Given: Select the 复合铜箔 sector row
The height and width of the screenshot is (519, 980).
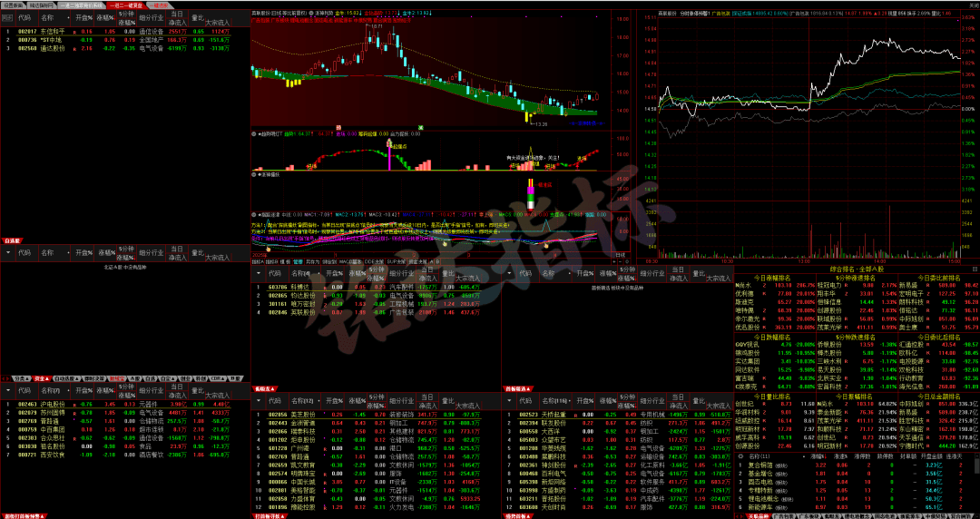Looking at the screenshot, I should [x=857, y=465].
